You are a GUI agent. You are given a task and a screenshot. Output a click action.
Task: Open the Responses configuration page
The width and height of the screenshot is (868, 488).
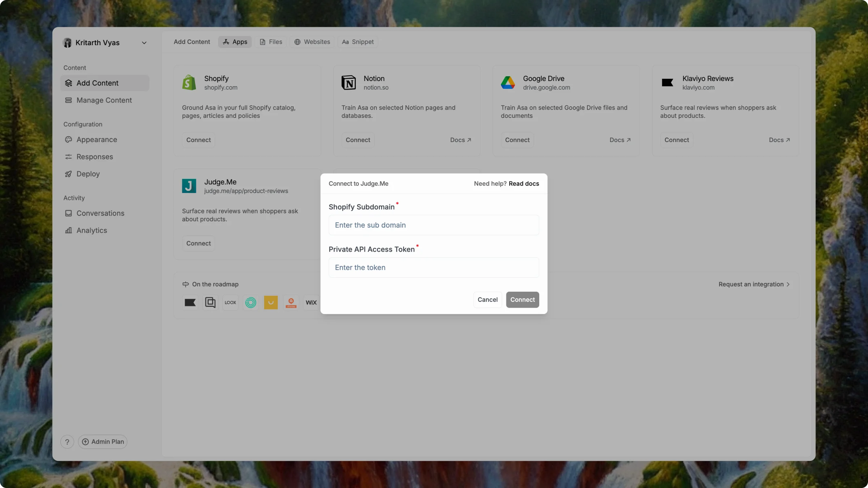pos(105,157)
